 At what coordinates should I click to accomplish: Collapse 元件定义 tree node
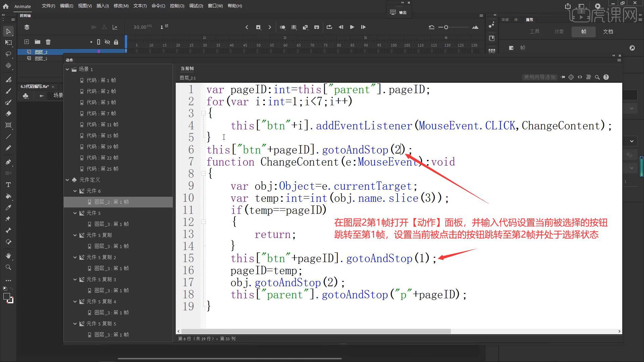[67, 180]
